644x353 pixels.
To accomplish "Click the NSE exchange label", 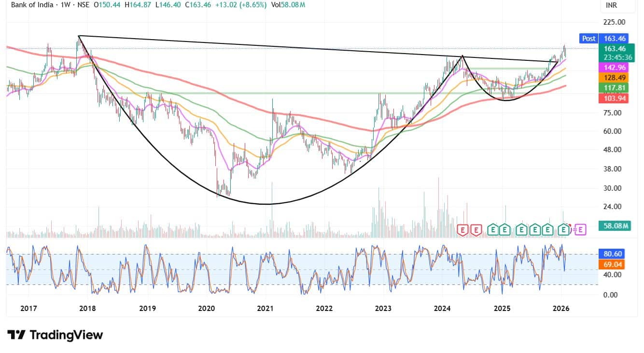I will tap(83, 5).
